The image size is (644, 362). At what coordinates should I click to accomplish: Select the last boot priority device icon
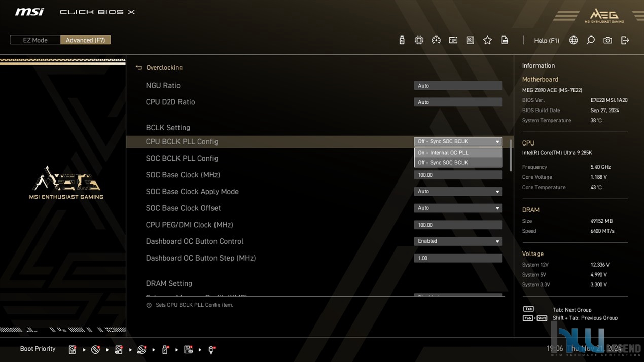[212, 349]
